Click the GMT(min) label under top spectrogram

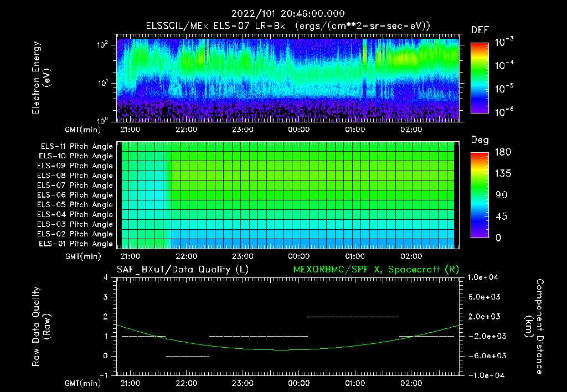coord(83,130)
